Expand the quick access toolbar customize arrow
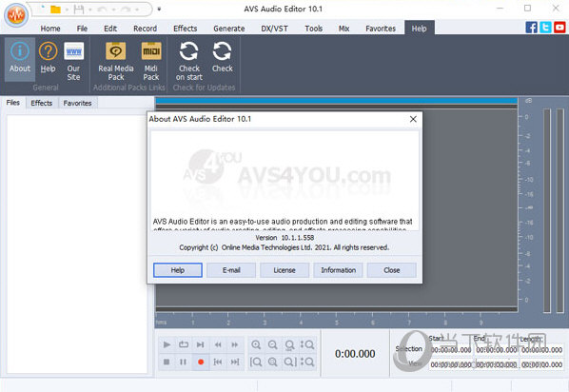This screenshot has width=569, height=392. tap(159, 10)
